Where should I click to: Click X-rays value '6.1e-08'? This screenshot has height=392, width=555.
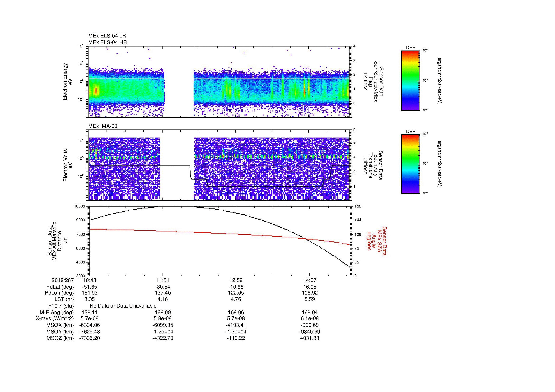[310, 318]
